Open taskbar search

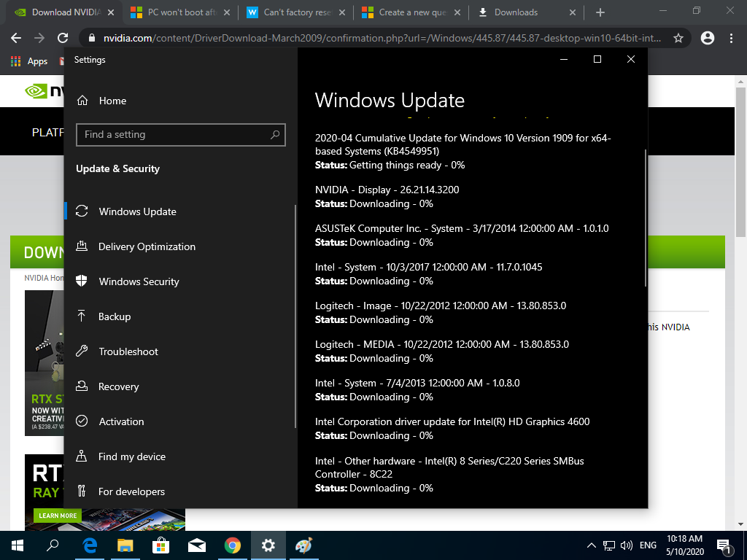click(x=53, y=545)
